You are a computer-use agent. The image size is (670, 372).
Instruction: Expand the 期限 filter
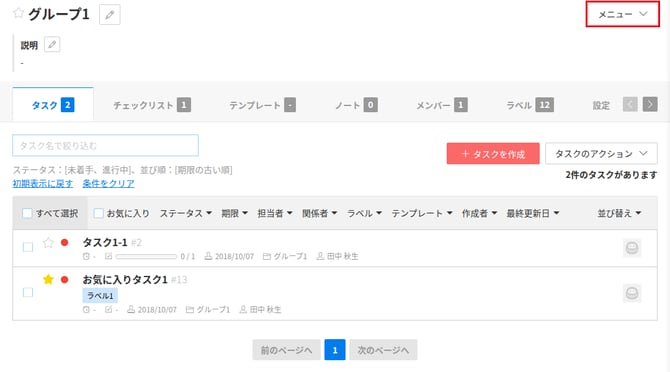tap(235, 213)
